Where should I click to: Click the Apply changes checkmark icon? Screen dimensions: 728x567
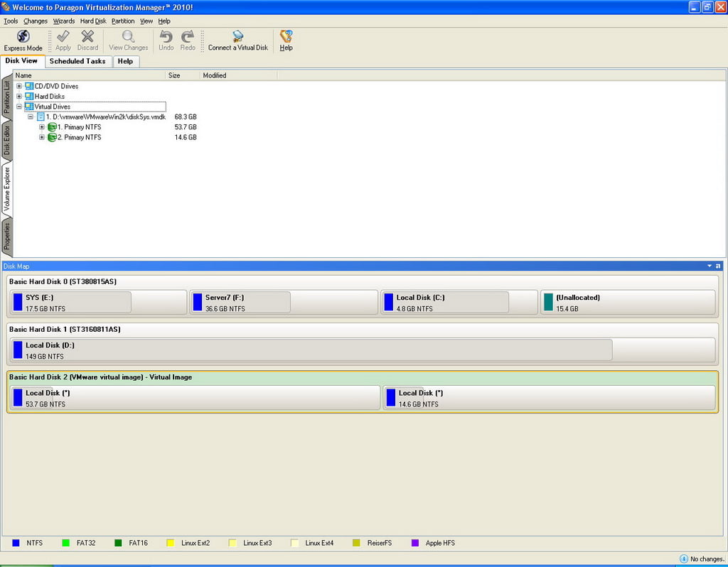click(63, 36)
